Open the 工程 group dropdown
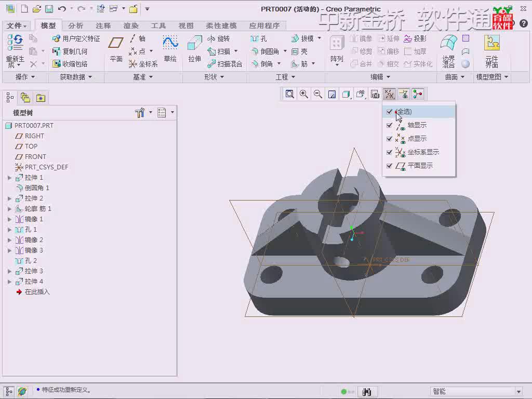 click(285, 77)
